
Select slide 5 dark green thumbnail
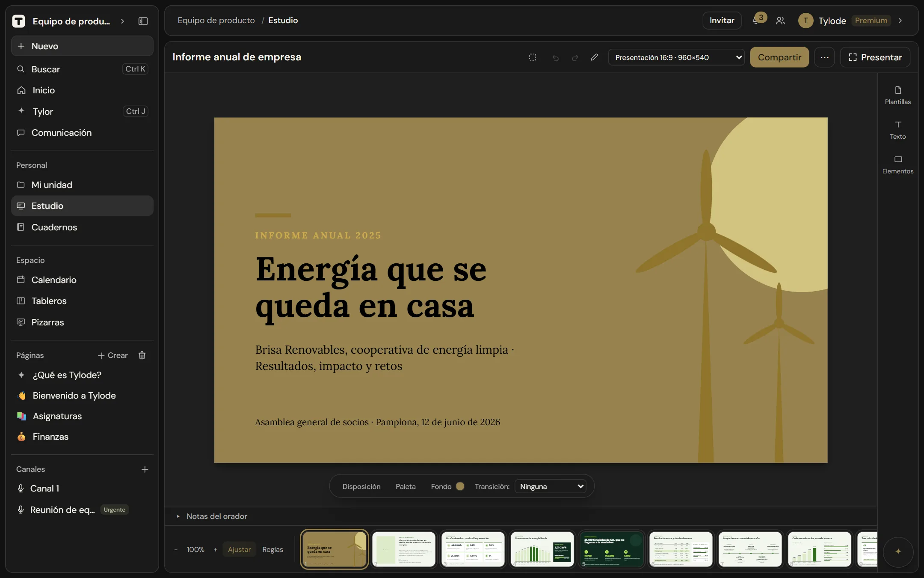pos(612,549)
